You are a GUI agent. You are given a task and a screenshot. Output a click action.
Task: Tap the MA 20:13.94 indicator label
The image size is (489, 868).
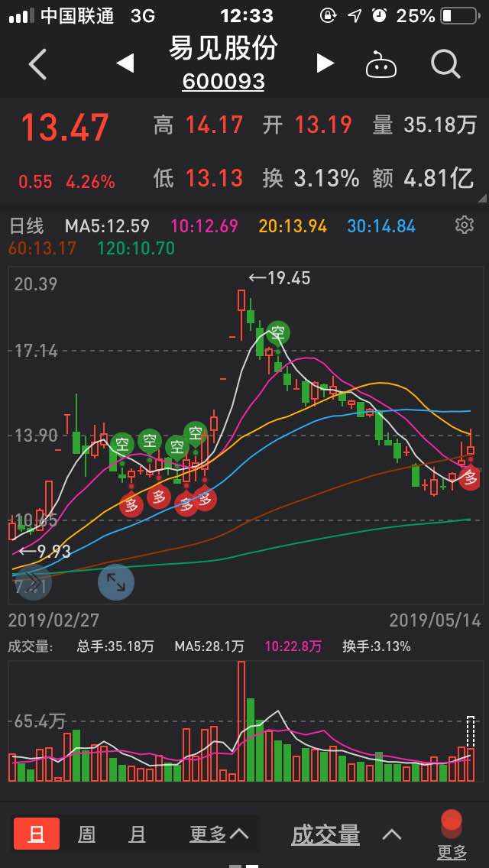pos(293,225)
